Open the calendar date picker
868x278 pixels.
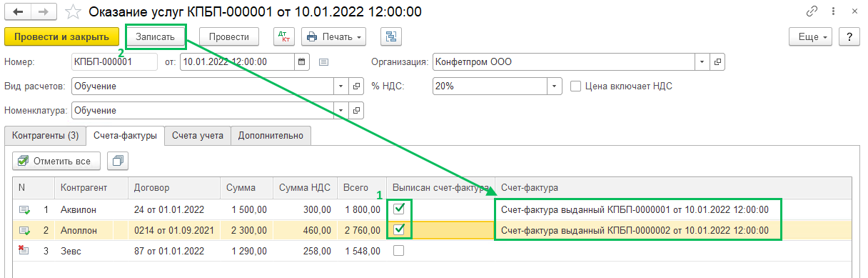pyautogui.click(x=302, y=61)
